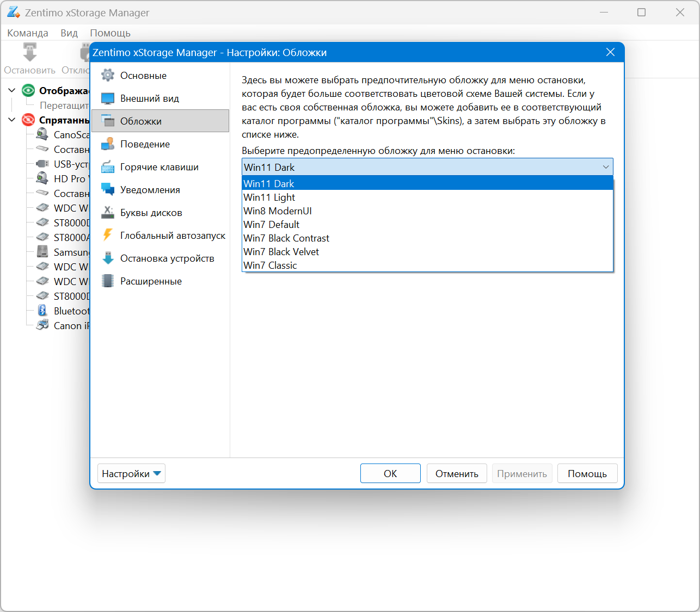
Task: Open Буквы дисков drive icon
Action: click(108, 213)
